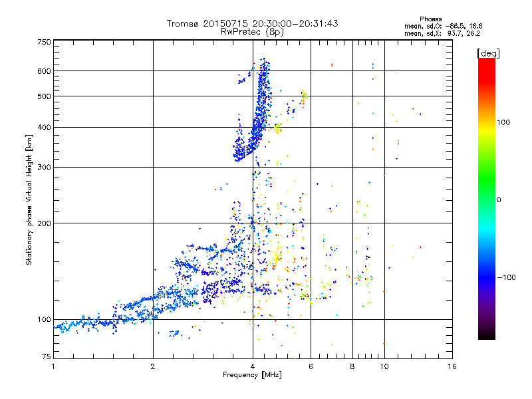Image resolution: width=532 pixels, height=399 pixels.
Task: Click the 'Stationary phase Virtual Height [km]' axis label
Action: (29, 199)
